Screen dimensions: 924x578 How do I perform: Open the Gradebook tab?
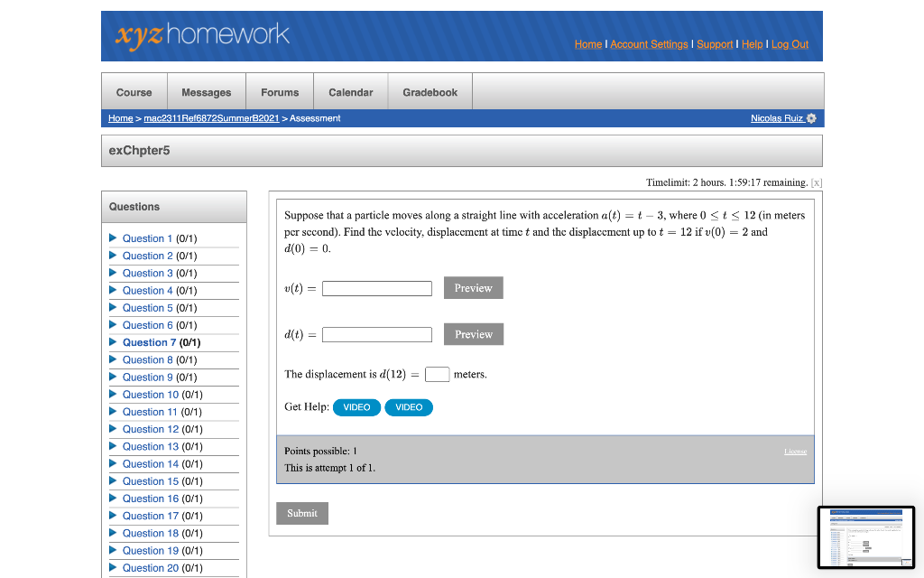pyautogui.click(x=430, y=91)
